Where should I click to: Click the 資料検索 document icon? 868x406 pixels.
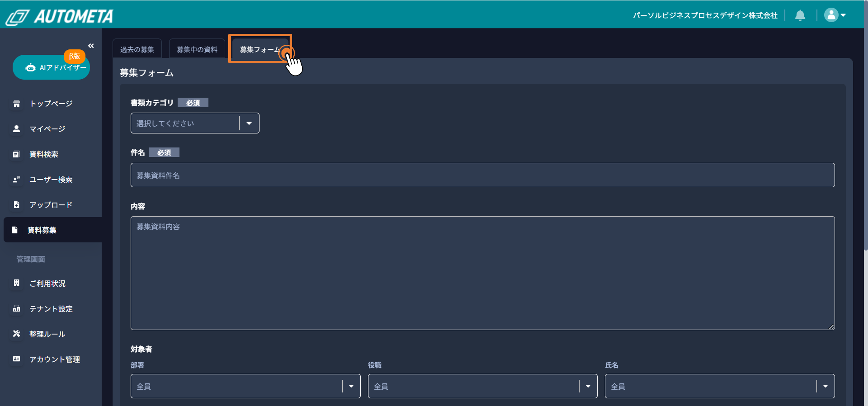point(17,154)
